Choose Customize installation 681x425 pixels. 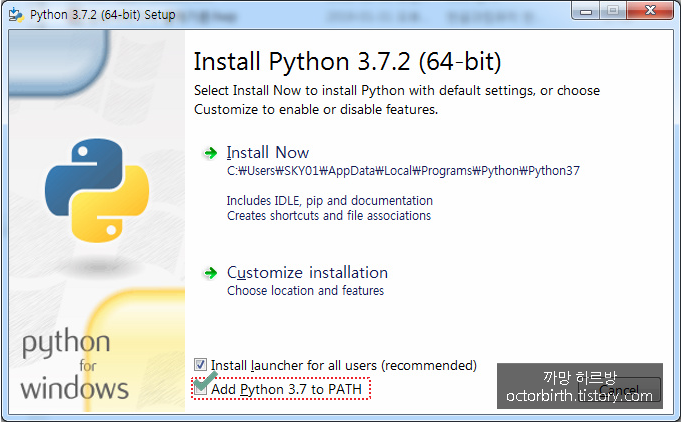point(307,273)
